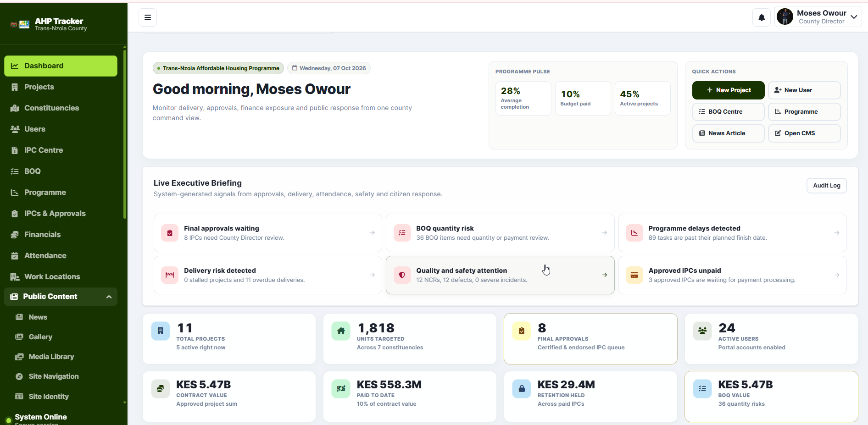The width and height of the screenshot is (868, 425).
Task: Click the Attendance calendar icon in sidebar
Action: point(15,256)
